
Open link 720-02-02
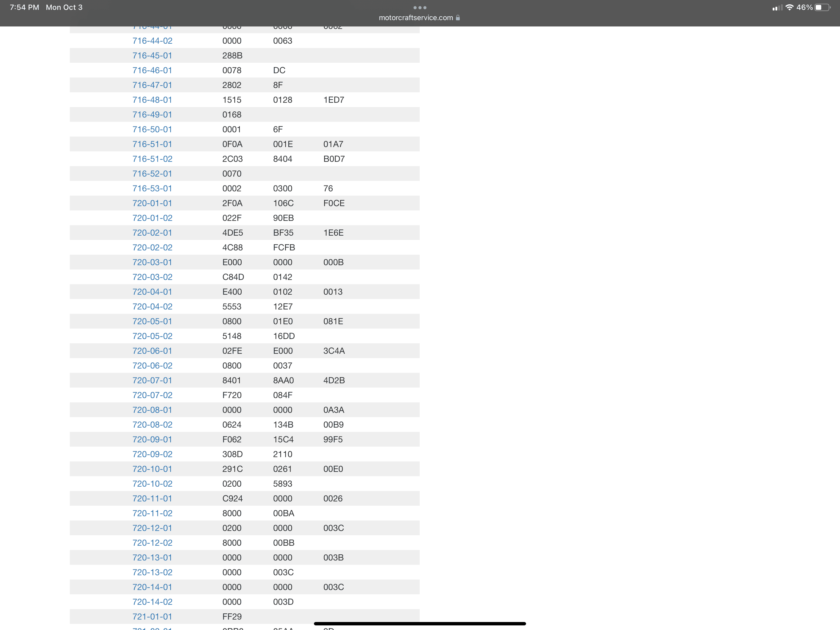(x=152, y=247)
